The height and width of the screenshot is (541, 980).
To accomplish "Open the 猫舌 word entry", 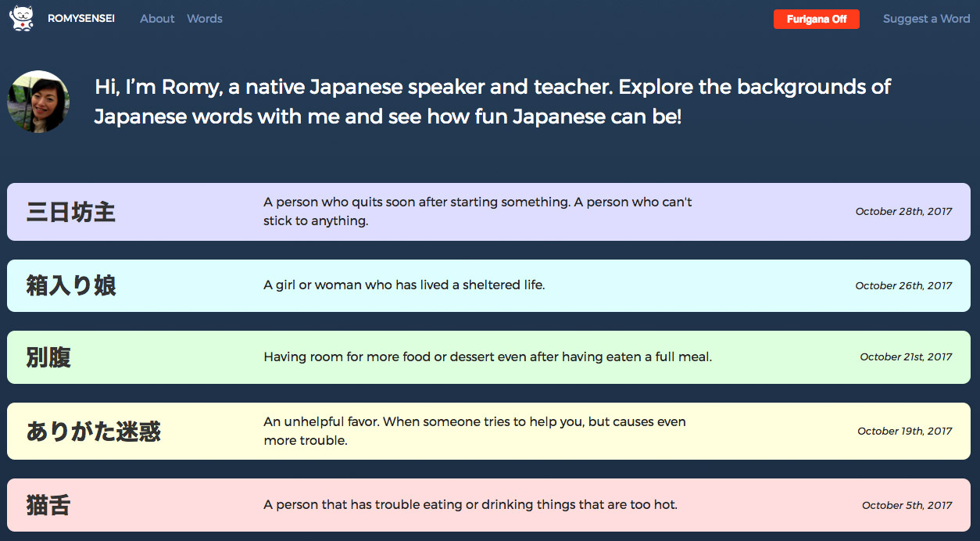I will click(488, 505).
